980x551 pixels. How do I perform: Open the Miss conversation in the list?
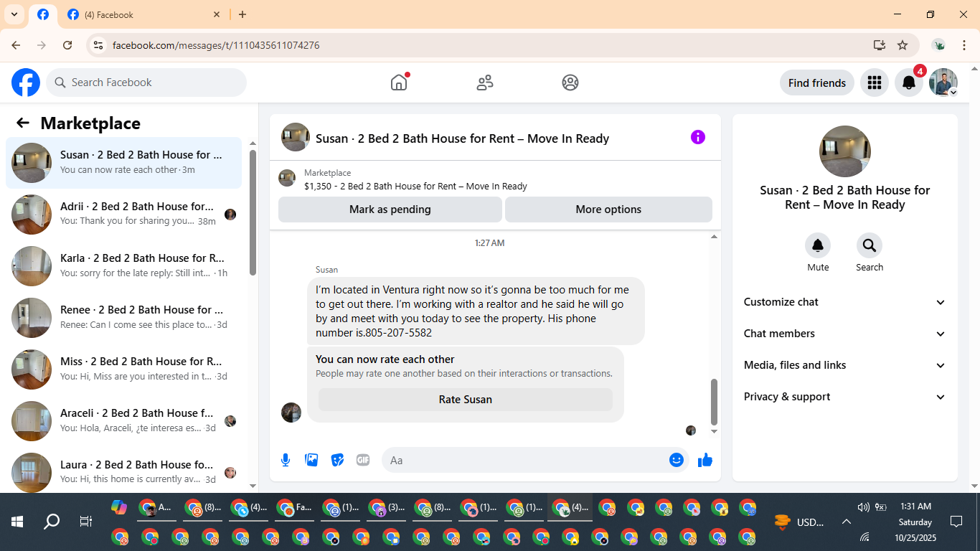(123, 369)
